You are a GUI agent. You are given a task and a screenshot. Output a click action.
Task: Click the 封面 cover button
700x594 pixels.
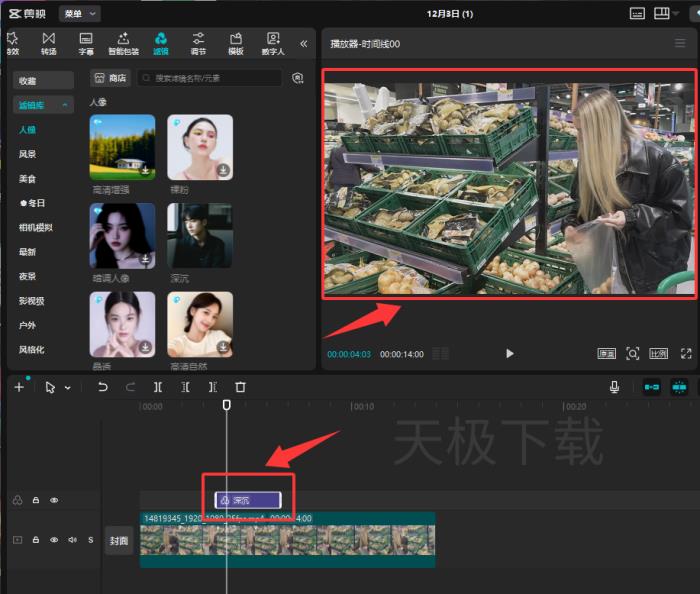point(119,540)
